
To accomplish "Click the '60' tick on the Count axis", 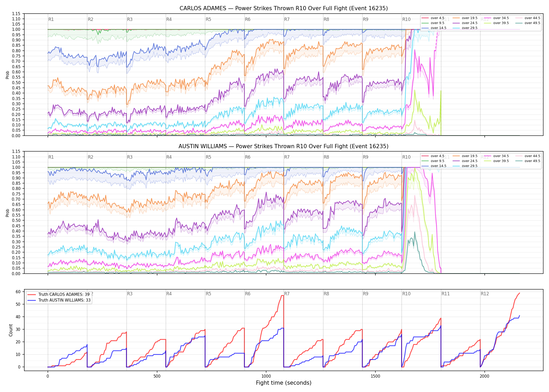I will (x=18, y=292).
